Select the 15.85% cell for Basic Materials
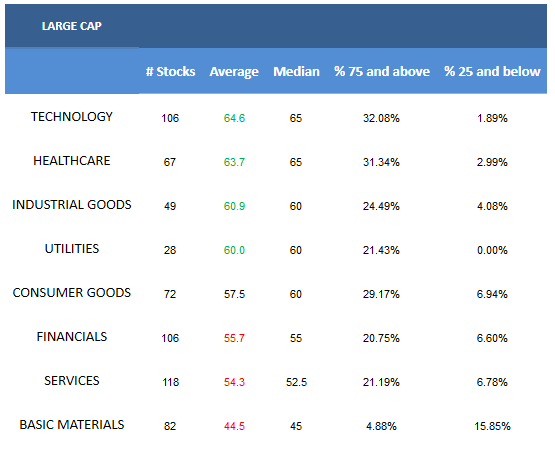Image resolution: width=555 pixels, height=458 pixels. (x=492, y=426)
